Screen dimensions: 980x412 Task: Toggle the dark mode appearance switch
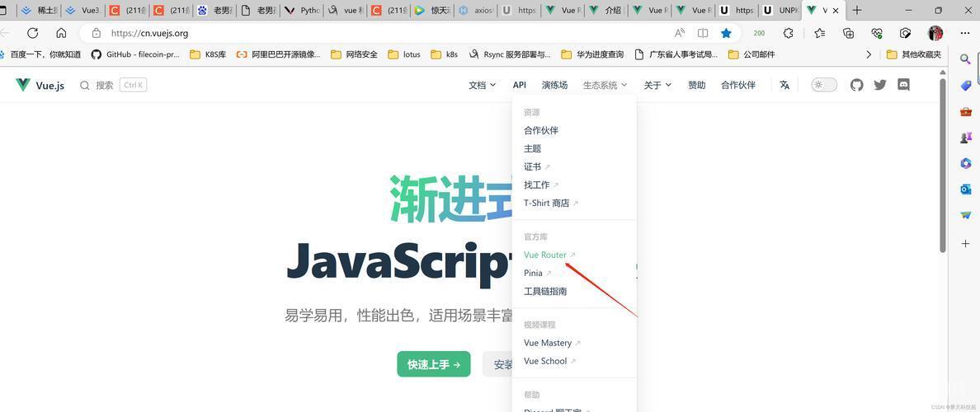tap(824, 85)
